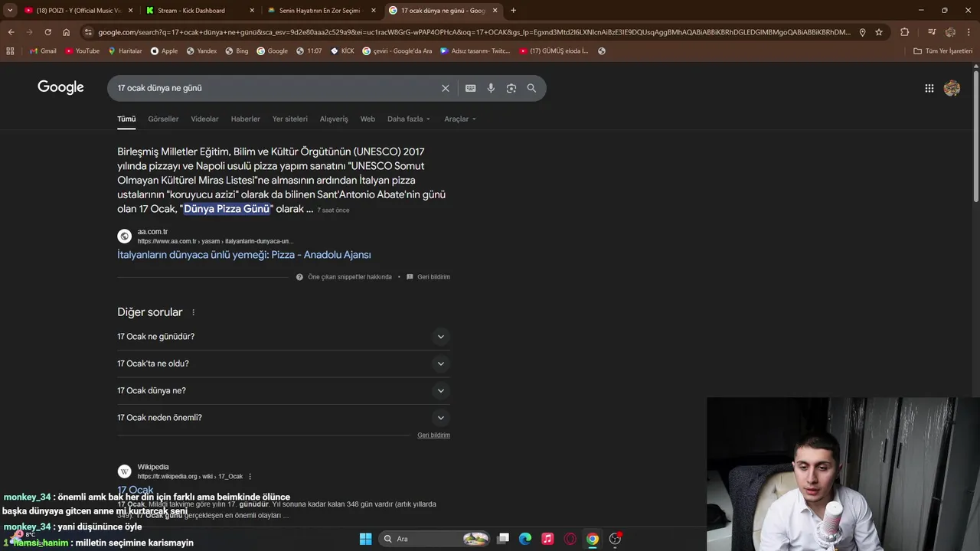Open the tab search dropdown arrow
This screenshot has height=551, width=980.
[10, 10]
